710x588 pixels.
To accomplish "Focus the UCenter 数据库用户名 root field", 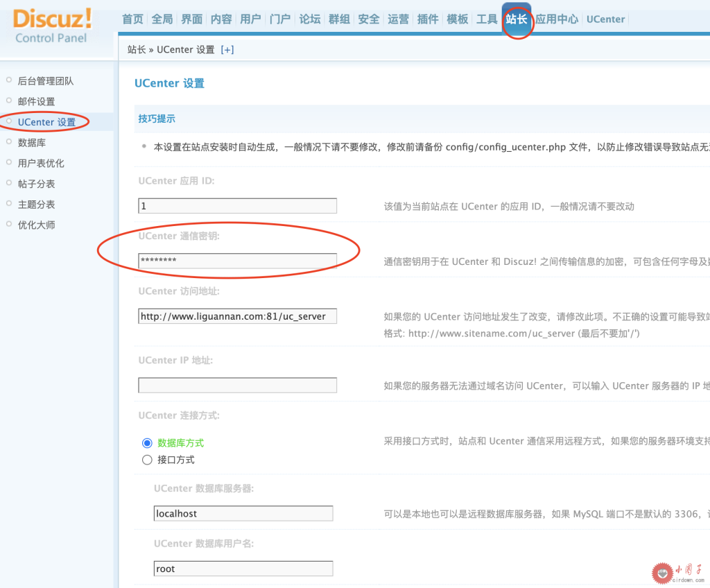I will [x=243, y=569].
